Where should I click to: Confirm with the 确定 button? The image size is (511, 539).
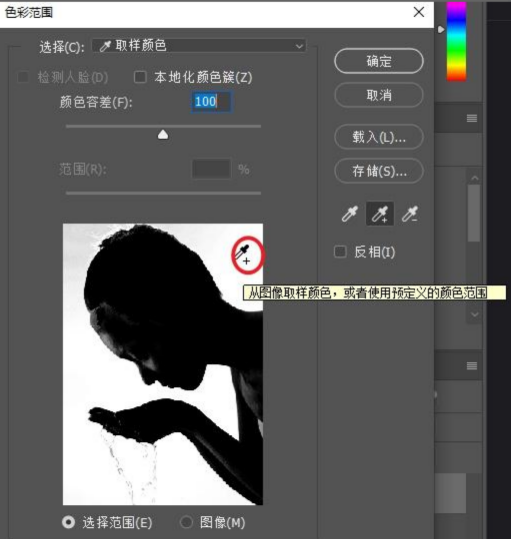(379, 61)
